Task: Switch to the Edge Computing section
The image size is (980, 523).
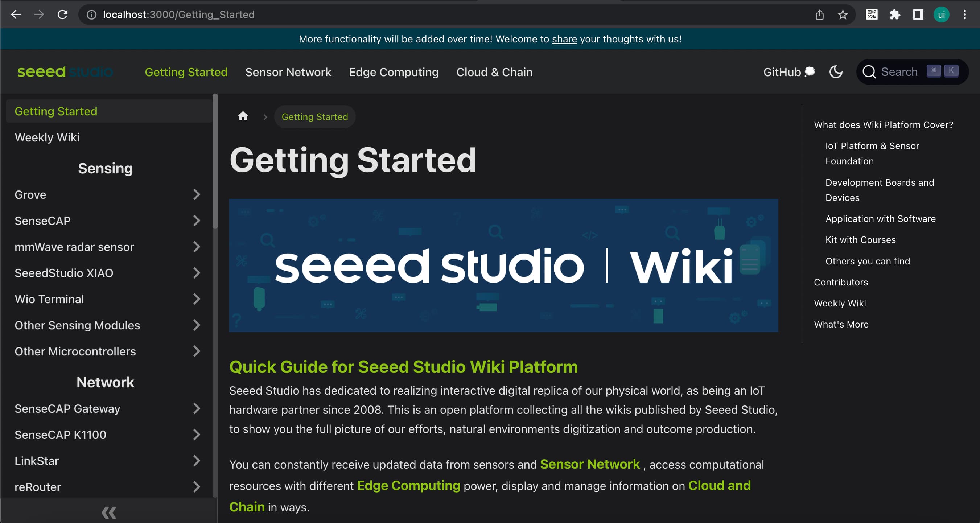Action: pyautogui.click(x=394, y=72)
